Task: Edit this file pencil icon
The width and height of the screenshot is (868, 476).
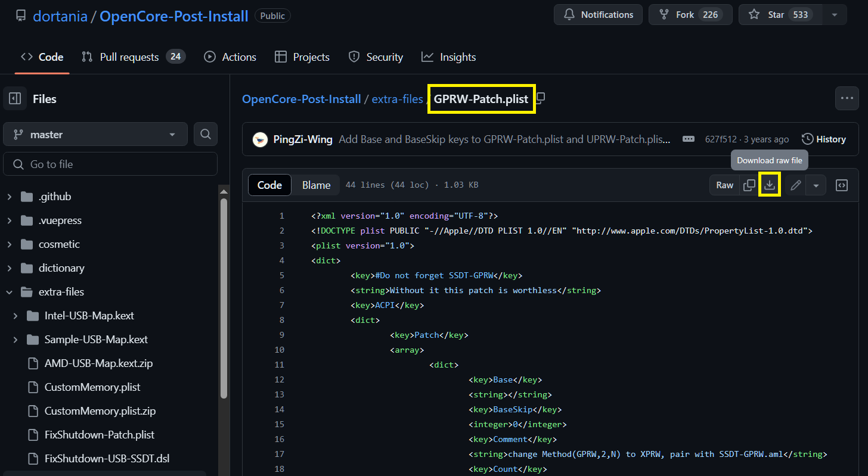Action: point(795,185)
